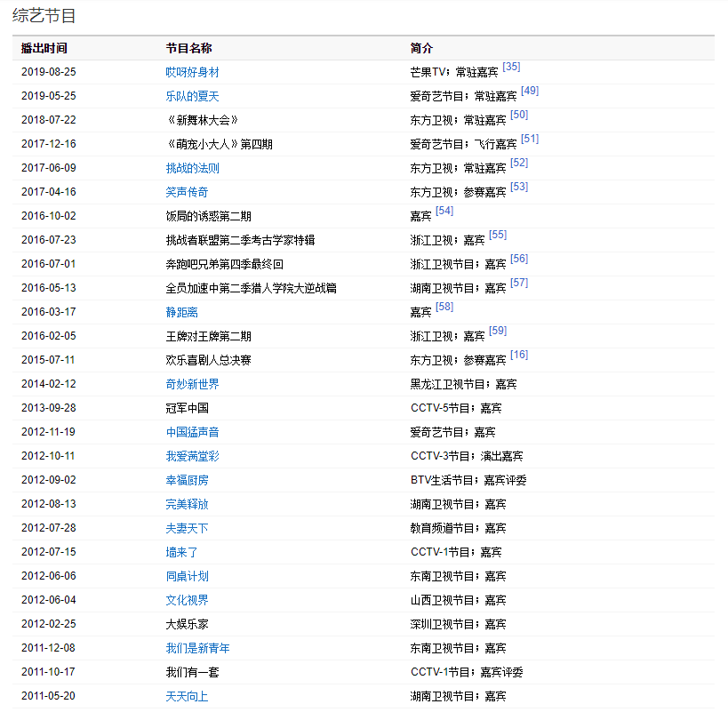Open the 乐队的夏天 program link

click(192, 96)
